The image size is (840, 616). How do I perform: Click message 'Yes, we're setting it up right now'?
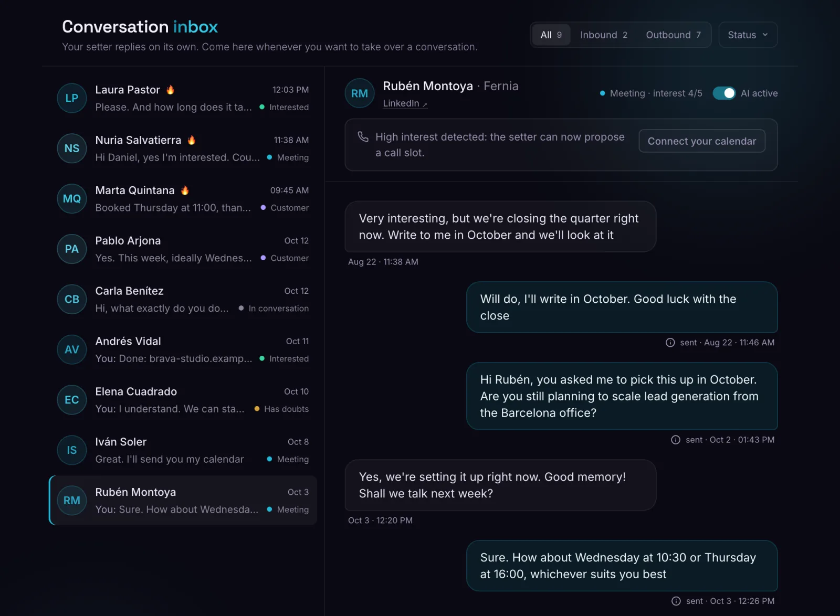(500, 485)
